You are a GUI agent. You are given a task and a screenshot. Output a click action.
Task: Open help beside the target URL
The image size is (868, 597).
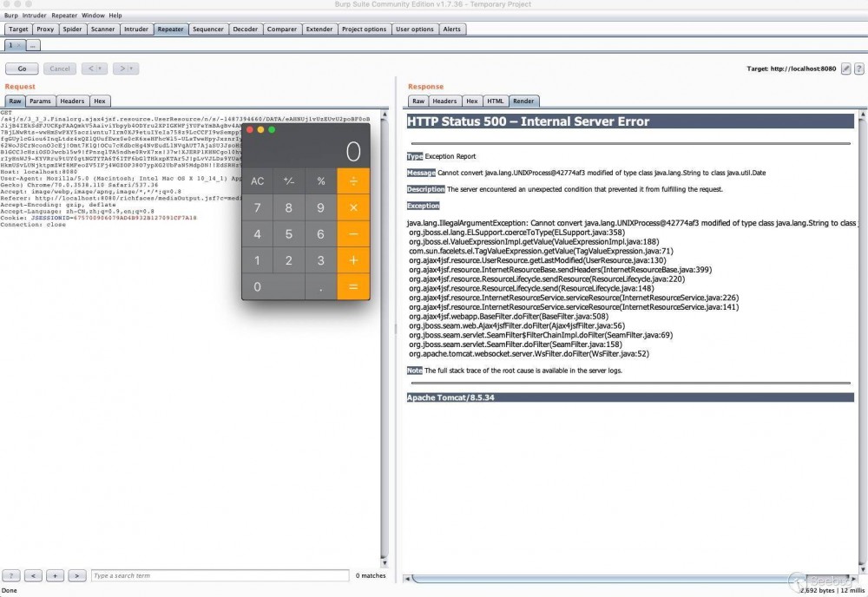click(x=858, y=68)
